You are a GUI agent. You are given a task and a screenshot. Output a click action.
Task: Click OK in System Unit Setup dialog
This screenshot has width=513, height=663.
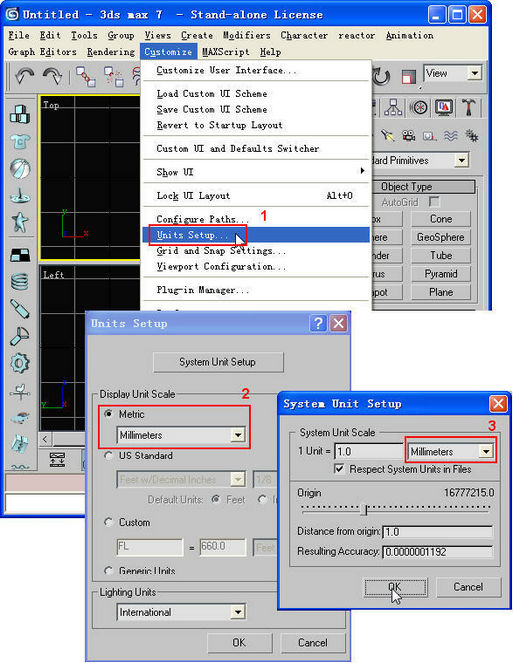[x=395, y=587]
